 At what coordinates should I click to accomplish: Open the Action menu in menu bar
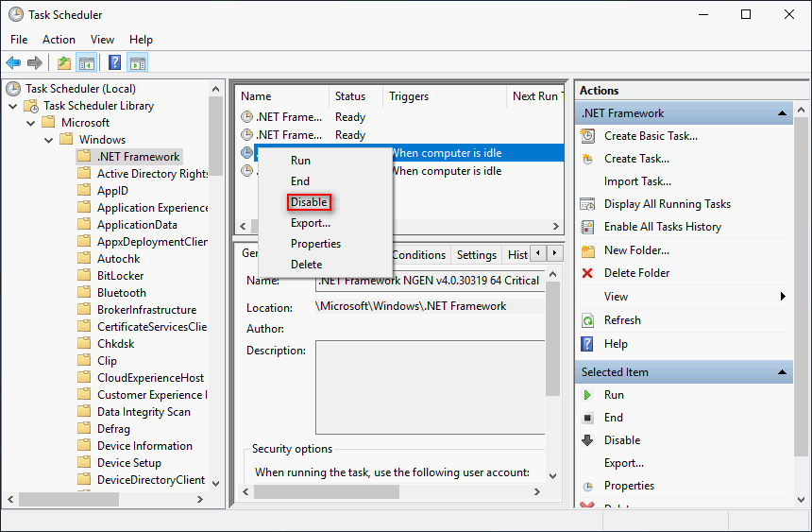pos(59,40)
